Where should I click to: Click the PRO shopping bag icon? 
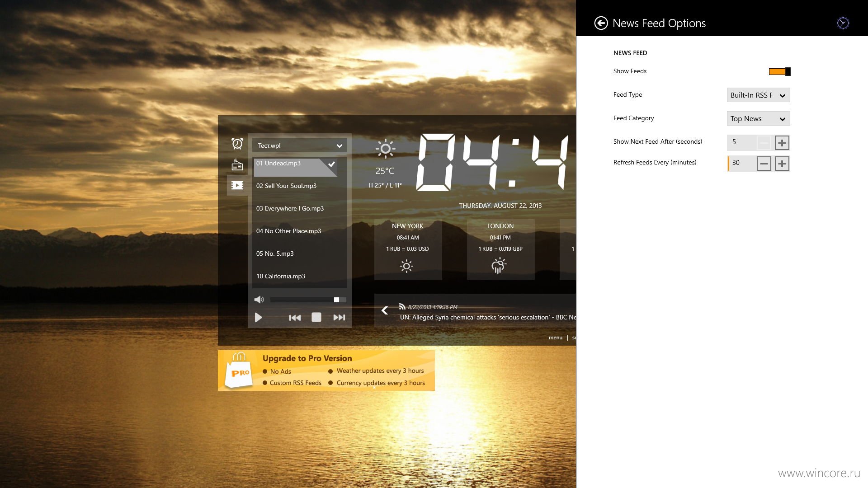click(238, 371)
